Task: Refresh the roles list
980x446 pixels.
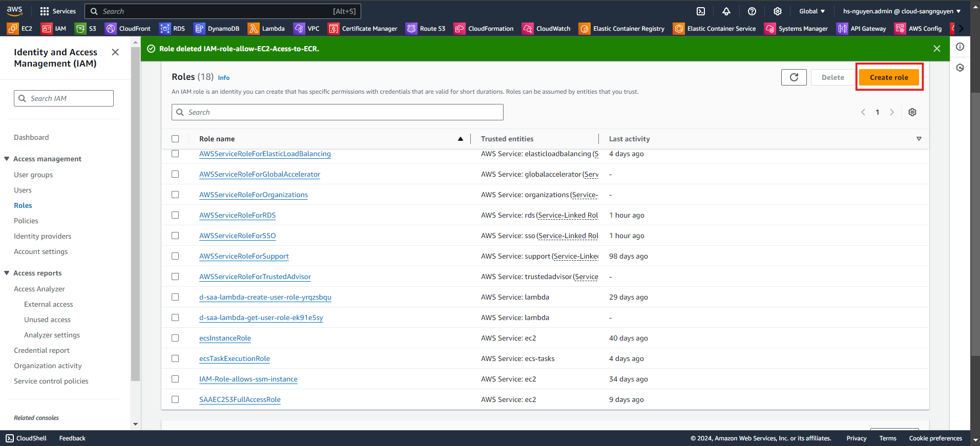Action: (x=794, y=77)
